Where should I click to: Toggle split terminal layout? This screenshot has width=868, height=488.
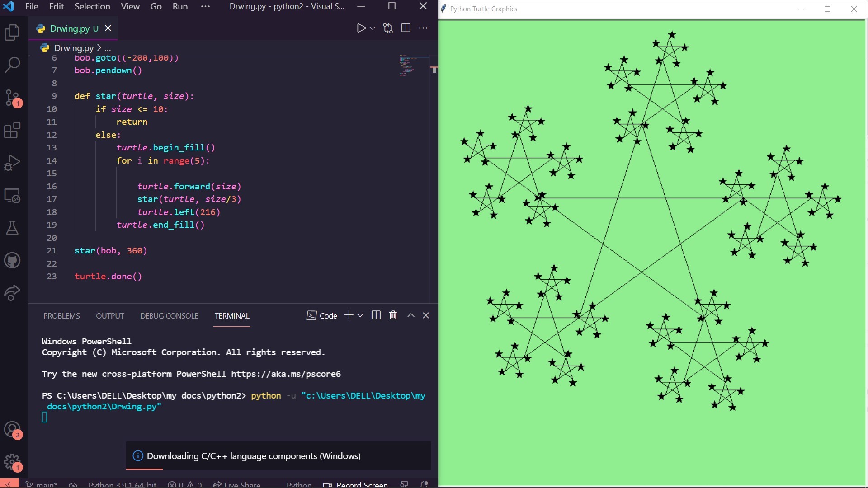pos(376,315)
